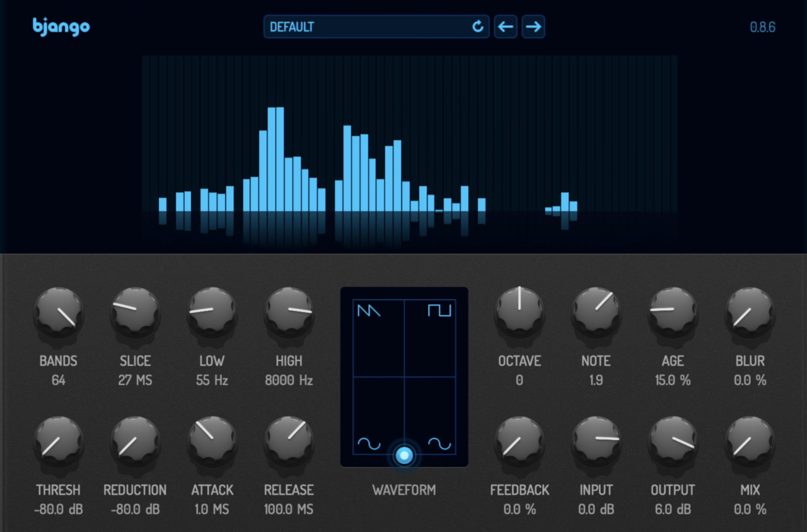Click the version number 0.8.6
This screenshot has width=807, height=532.
(762, 27)
